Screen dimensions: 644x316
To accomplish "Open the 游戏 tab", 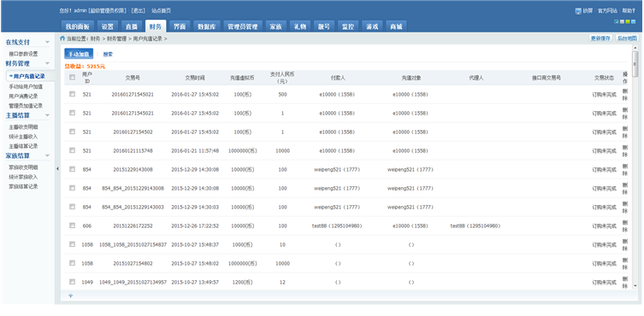I will tap(372, 26).
